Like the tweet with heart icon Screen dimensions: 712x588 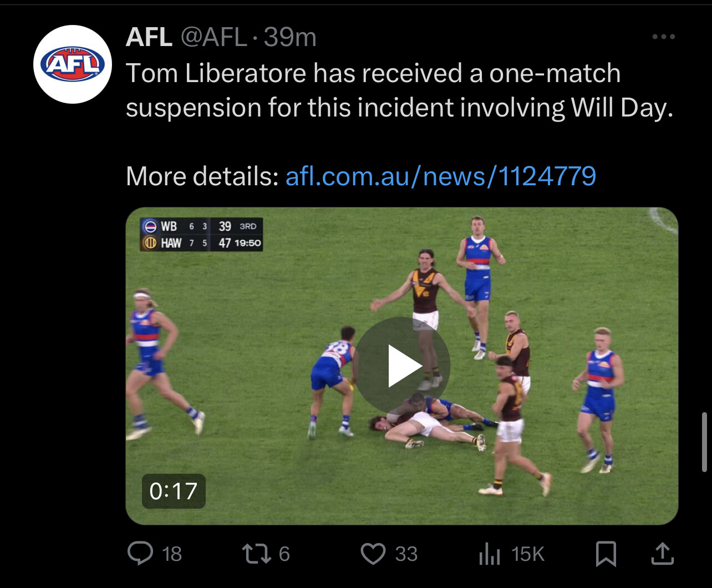(x=373, y=554)
